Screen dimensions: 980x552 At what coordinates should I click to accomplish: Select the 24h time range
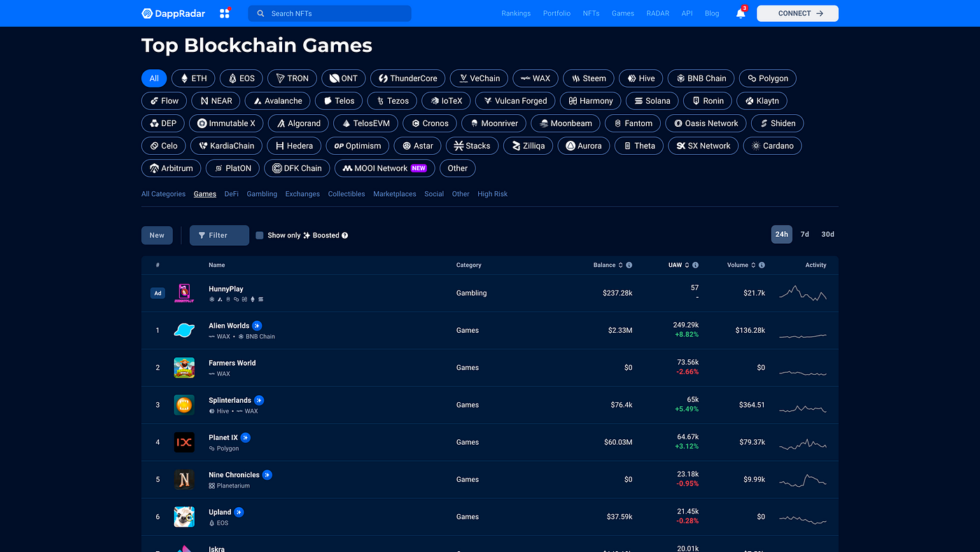click(782, 234)
